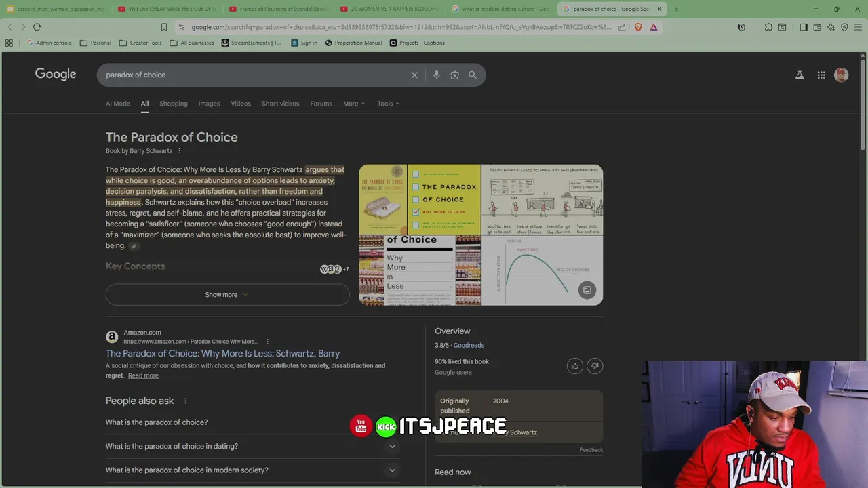The width and height of the screenshot is (868, 488).
Task: Select the Shopping results tab
Action: pos(174,104)
